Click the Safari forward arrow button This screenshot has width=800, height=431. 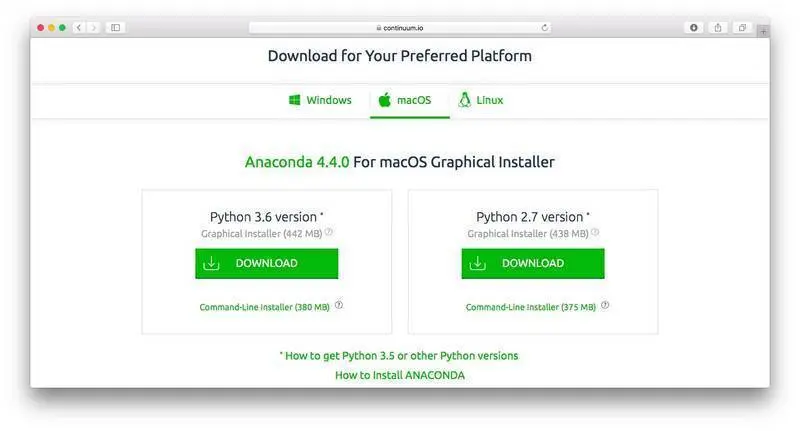tap(94, 28)
